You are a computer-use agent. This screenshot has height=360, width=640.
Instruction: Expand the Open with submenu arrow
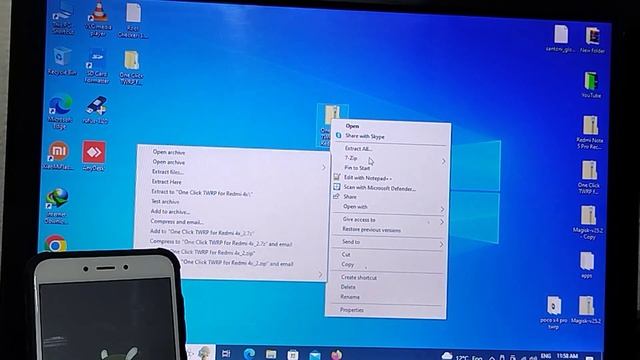click(442, 209)
